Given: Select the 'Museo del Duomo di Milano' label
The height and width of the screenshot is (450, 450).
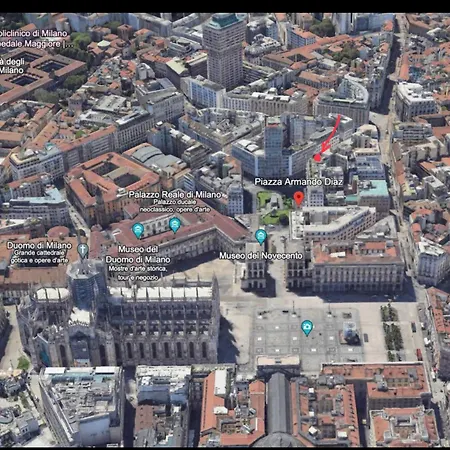Looking at the screenshot, I should (x=138, y=254).
